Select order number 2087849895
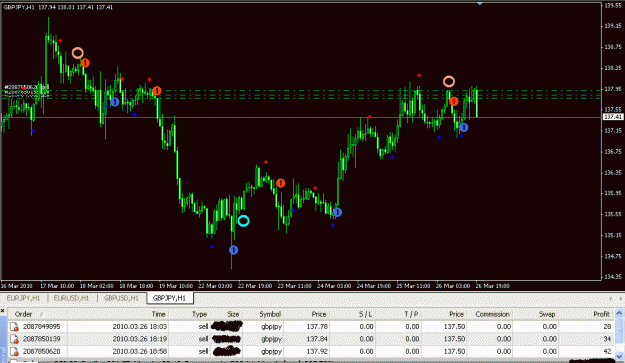This screenshot has width=625, height=363. coord(41,327)
